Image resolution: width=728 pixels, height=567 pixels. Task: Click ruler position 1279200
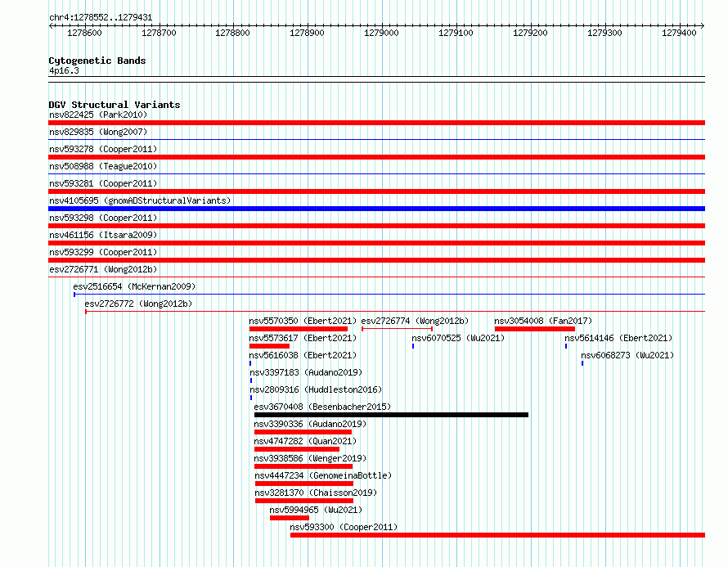click(x=530, y=33)
